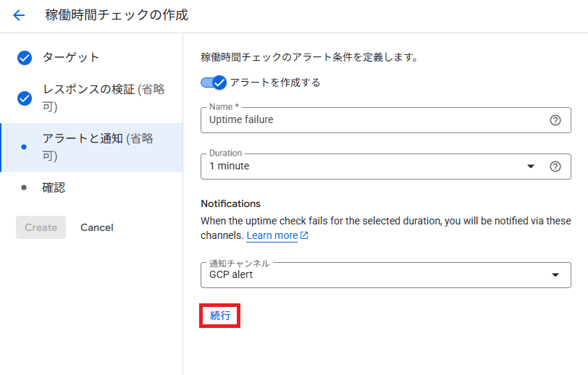Select the GCP alert notification channel box

377,275
